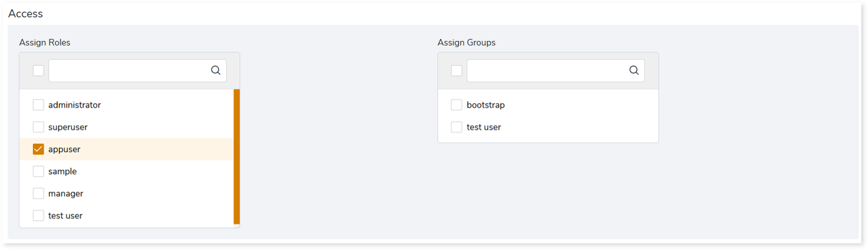This screenshot has width=868, height=250.
Task: Click the manager role label
Action: coord(66,194)
